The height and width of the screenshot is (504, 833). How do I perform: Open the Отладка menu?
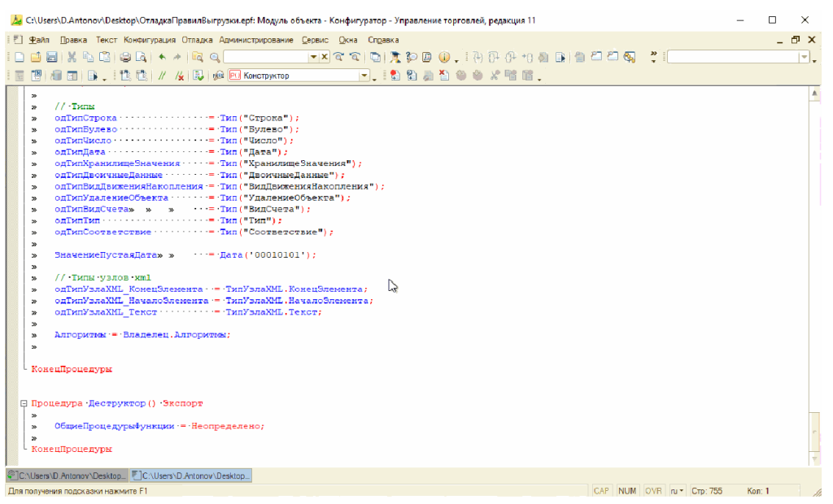click(x=197, y=39)
